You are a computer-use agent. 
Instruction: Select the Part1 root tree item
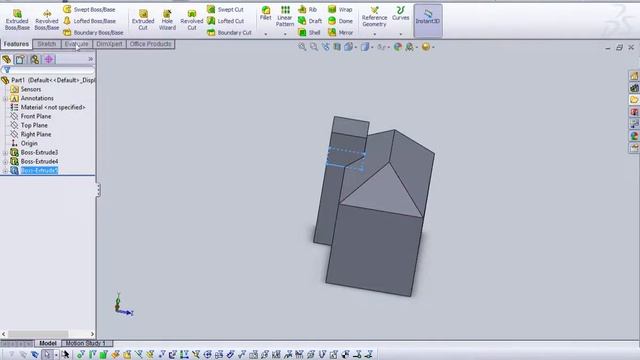pyautogui.click(x=48, y=80)
